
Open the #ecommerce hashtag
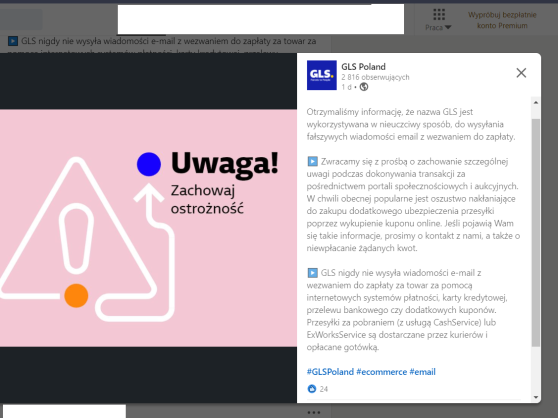click(x=381, y=372)
